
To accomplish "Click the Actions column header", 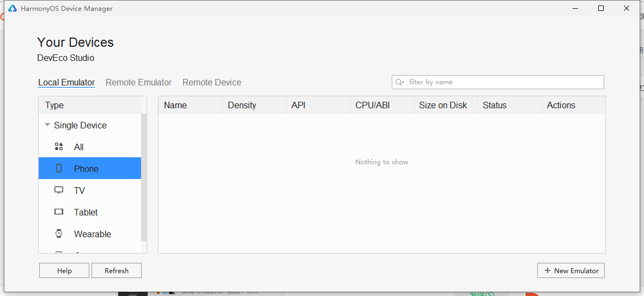I will click(573, 105).
